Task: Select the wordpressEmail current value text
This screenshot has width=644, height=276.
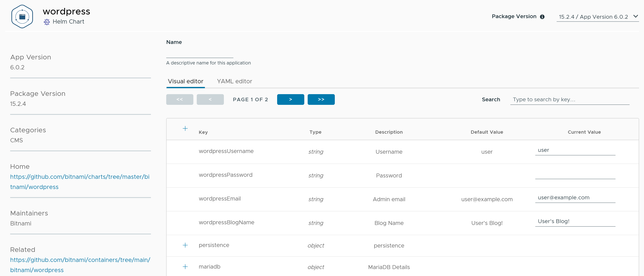Action: coord(563,197)
